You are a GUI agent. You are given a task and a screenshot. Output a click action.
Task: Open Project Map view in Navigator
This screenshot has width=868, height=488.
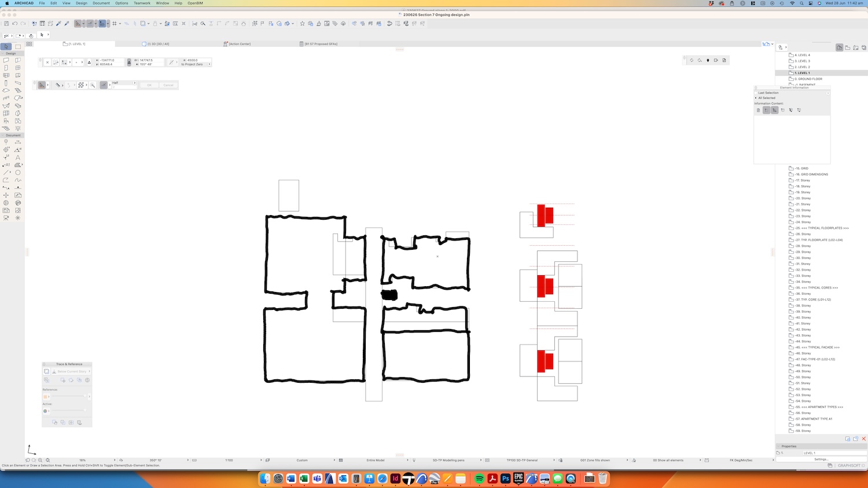pyautogui.click(x=839, y=47)
